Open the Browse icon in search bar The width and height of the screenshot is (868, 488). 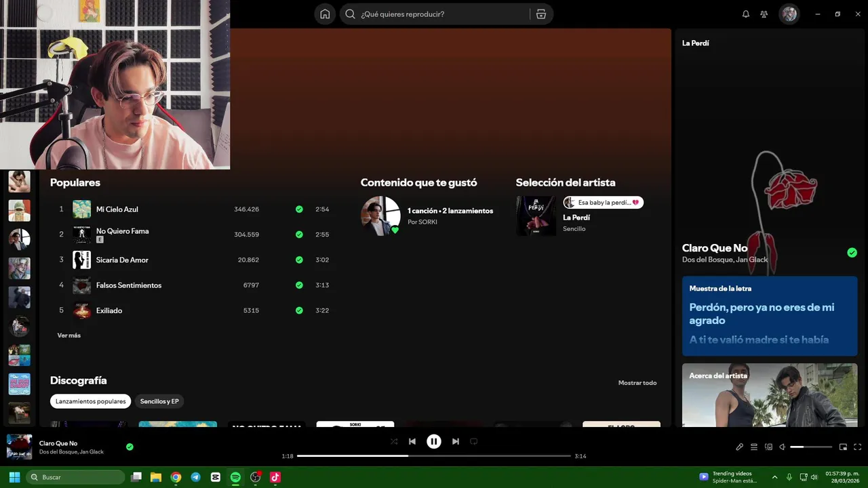pos(541,14)
